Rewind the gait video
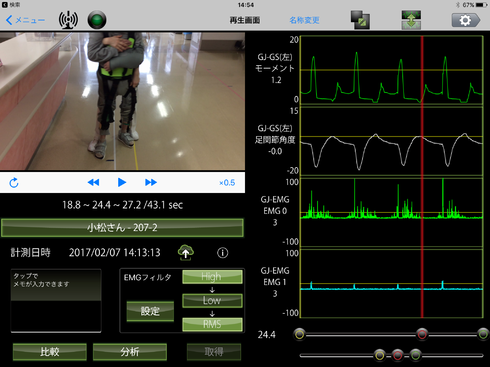This screenshot has height=367, width=490. pos(93,182)
